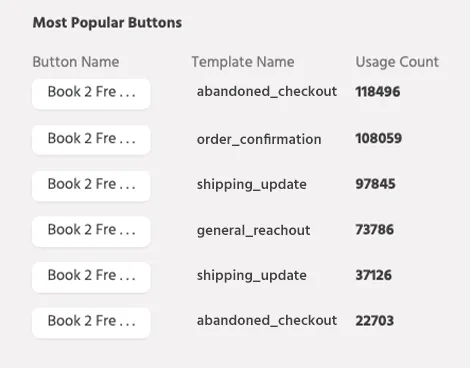
Task: Sort by the Usage Count header
Action: 397,62
